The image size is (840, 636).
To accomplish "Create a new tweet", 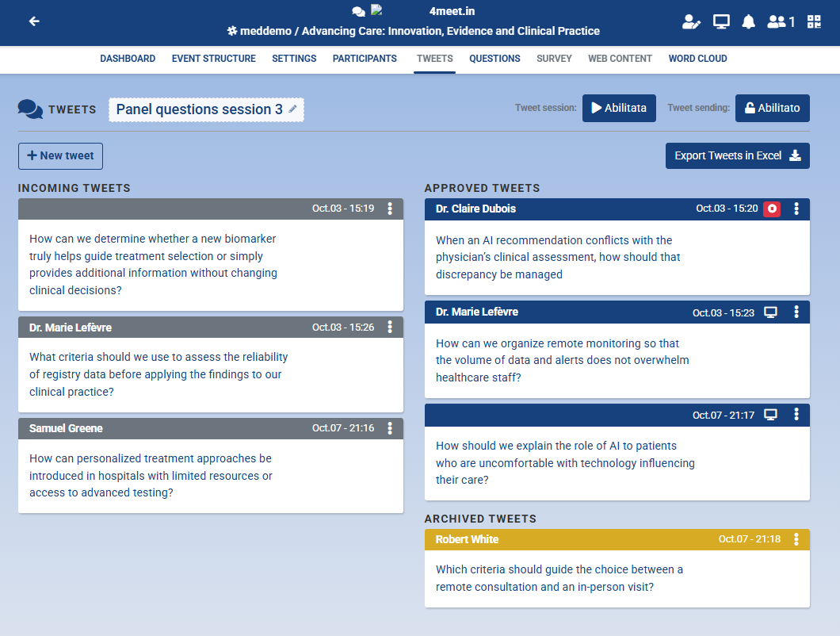I will pyautogui.click(x=60, y=156).
